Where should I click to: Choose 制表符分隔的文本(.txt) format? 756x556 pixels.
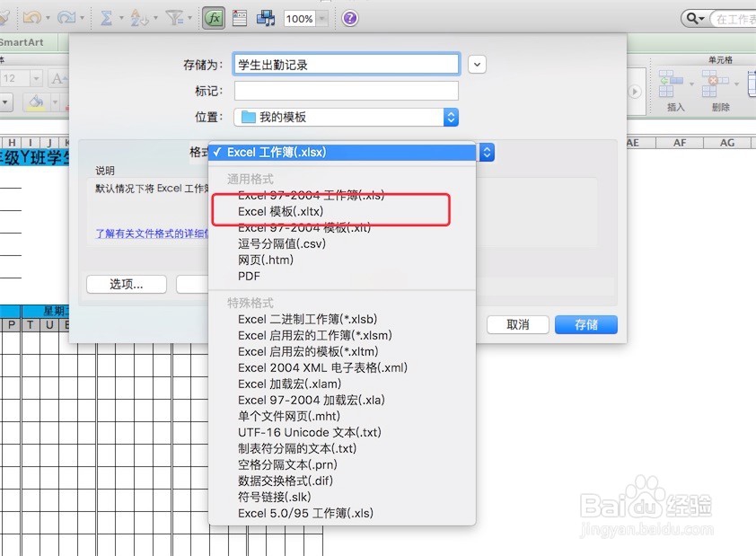click(342, 448)
